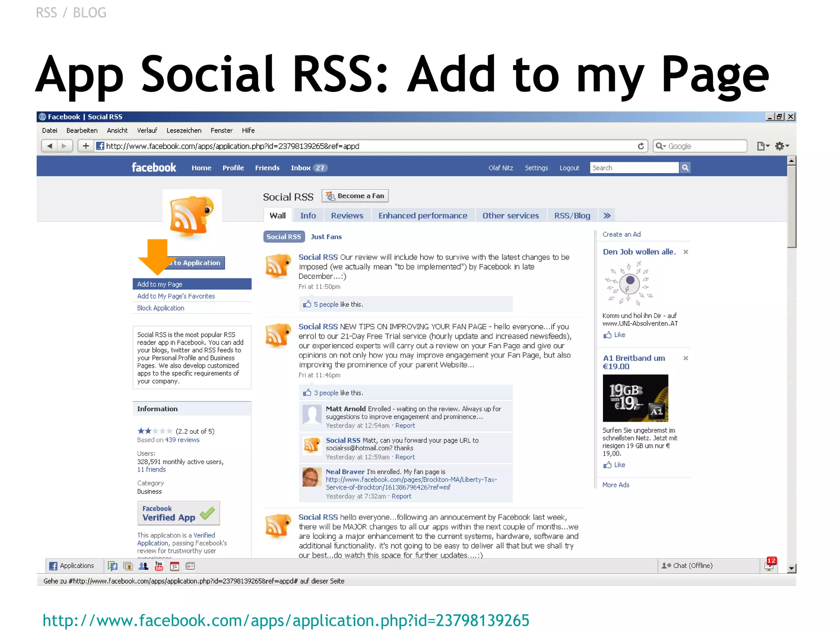Screen dimensions: 840x630
Task: Open the Ansicht menu
Action: tap(117, 130)
